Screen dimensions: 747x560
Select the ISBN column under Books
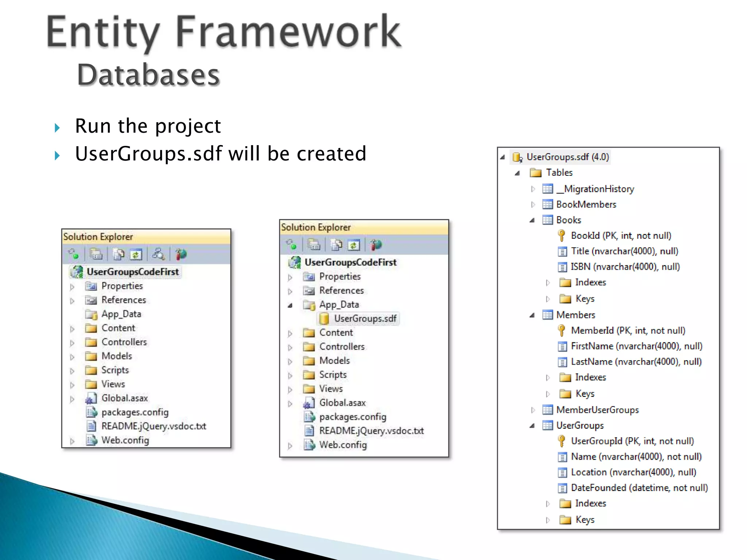click(625, 267)
